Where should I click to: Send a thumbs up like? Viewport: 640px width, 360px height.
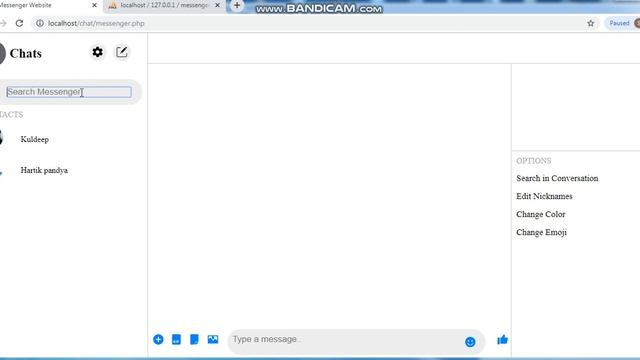coord(502,340)
